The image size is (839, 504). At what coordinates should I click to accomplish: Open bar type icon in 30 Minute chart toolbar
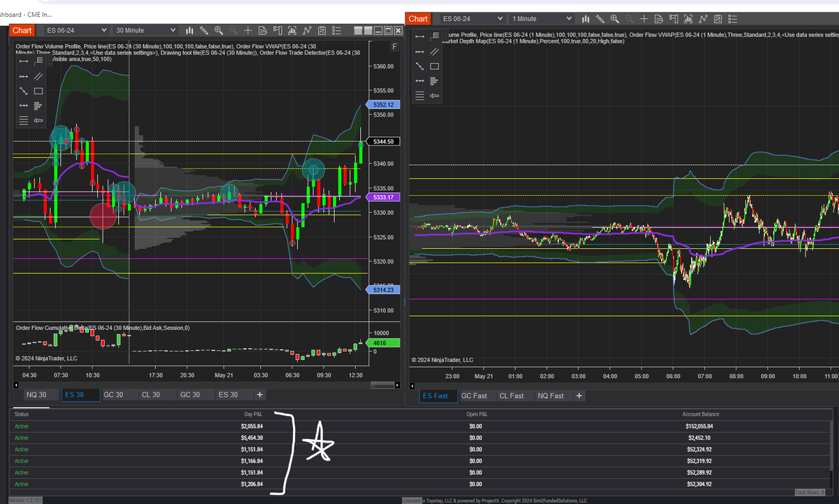pos(189,30)
